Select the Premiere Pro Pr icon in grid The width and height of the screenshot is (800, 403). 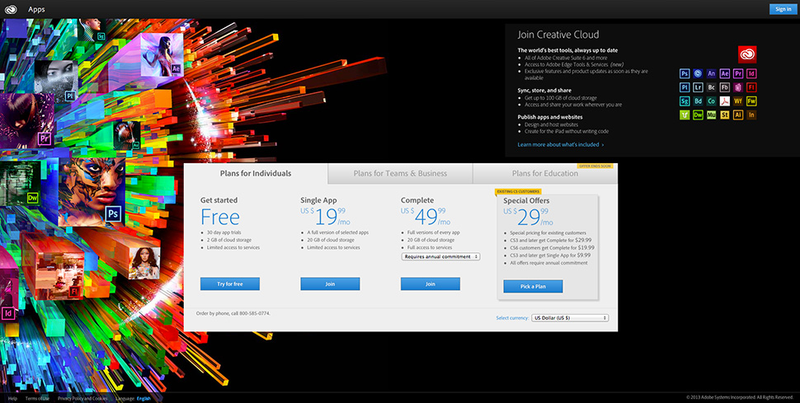[x=738, y=73]
